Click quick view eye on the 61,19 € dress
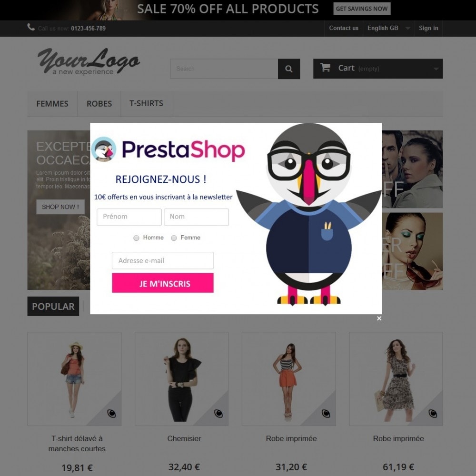The width and height of the screenshot is (476, 476). (433, 414)
